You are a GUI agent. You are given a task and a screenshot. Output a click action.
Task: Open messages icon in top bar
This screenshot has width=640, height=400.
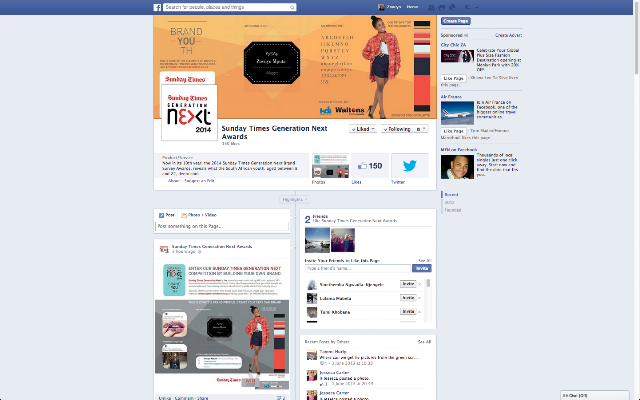point(442,7)
